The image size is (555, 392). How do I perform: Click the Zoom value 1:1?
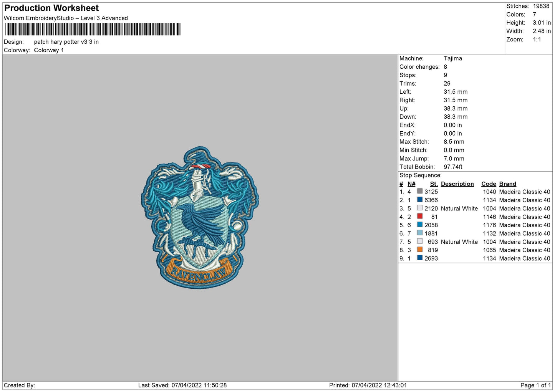click(537, 40)
